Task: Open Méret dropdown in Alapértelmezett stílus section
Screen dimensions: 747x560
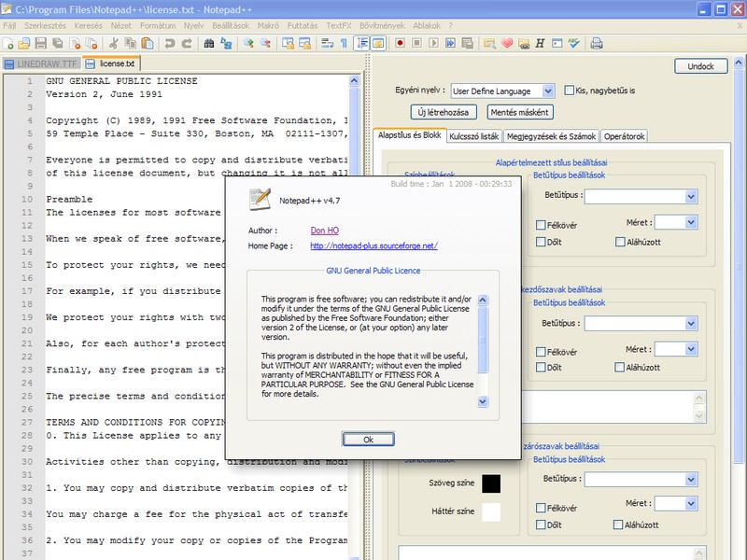Action: click(691, 222)
